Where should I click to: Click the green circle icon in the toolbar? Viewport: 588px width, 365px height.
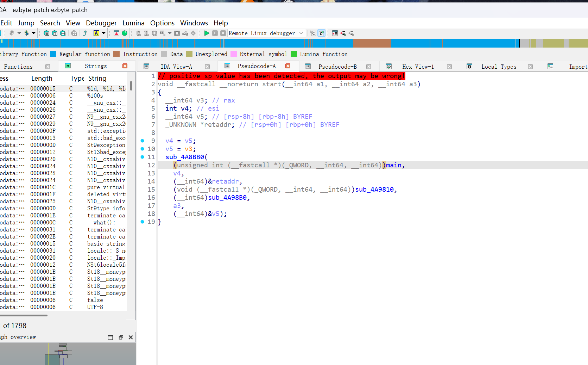(x=125, y=33)
